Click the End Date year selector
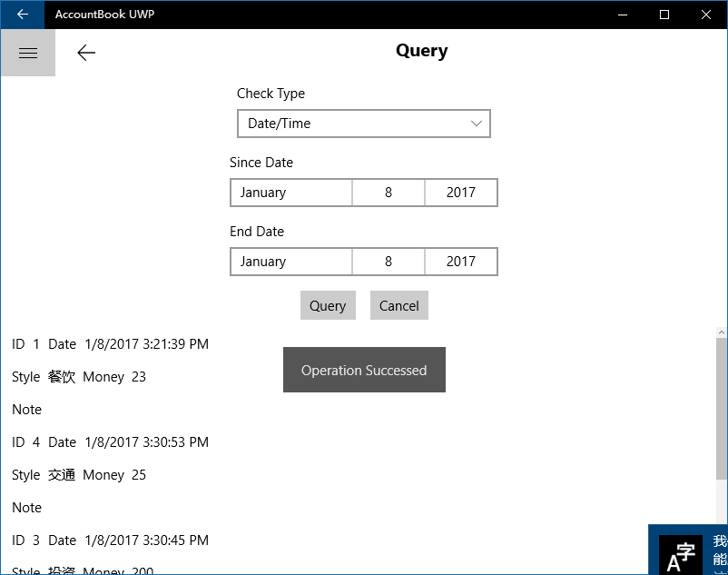The image size is (728, 575). (x=461, y=262)
